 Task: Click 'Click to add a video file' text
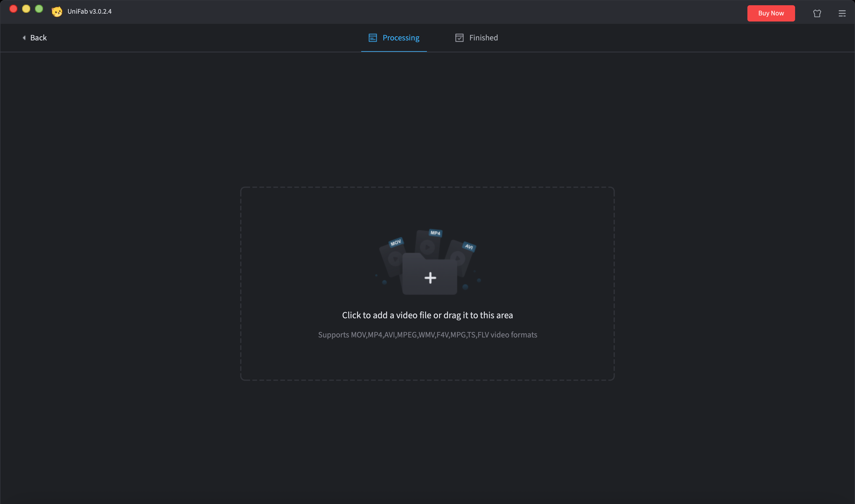[x=427, y=315]
